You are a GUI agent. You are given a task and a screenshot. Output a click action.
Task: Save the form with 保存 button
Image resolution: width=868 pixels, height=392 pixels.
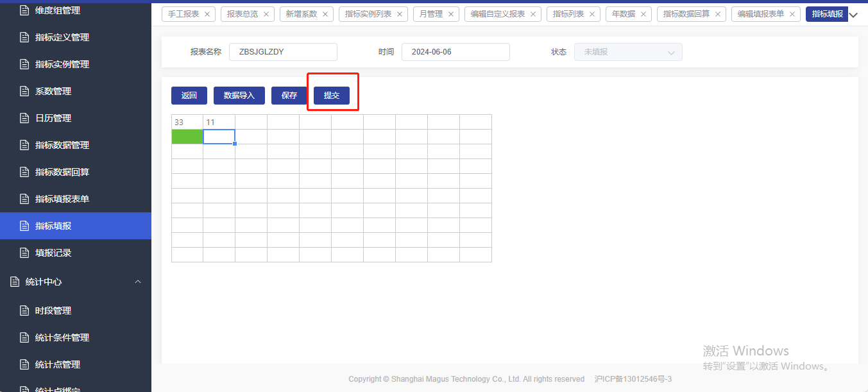(x=289, y=96)
